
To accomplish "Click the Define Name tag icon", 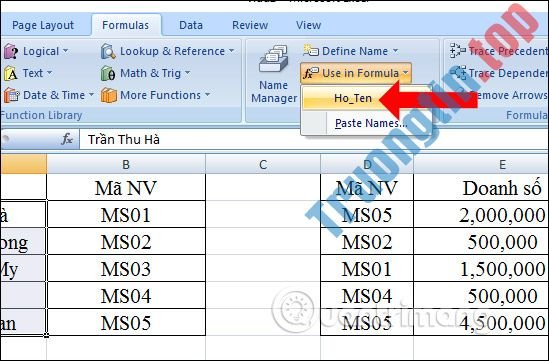I will coord(311,51).
